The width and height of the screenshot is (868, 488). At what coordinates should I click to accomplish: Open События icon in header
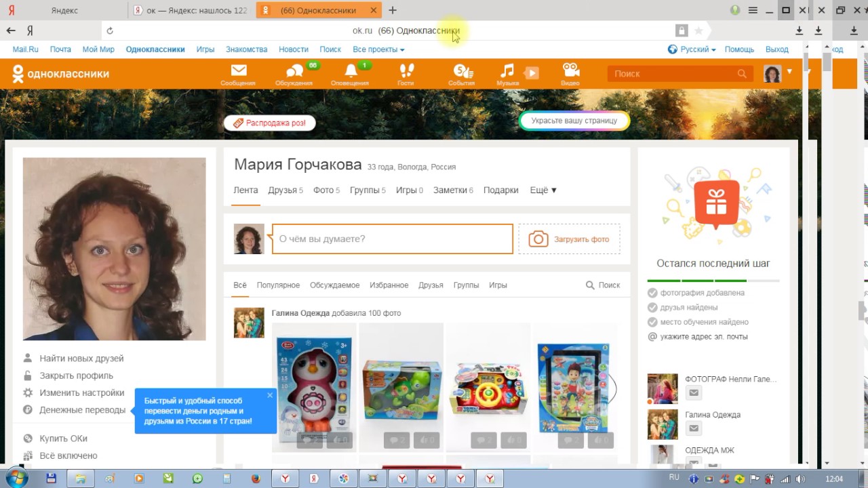pos(462,70)
